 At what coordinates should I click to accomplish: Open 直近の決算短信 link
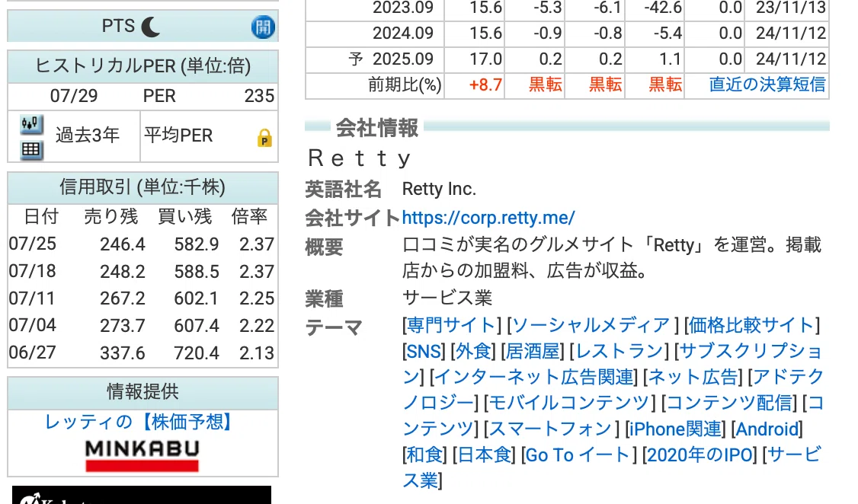pyautogui.click(x=767, y=85)
